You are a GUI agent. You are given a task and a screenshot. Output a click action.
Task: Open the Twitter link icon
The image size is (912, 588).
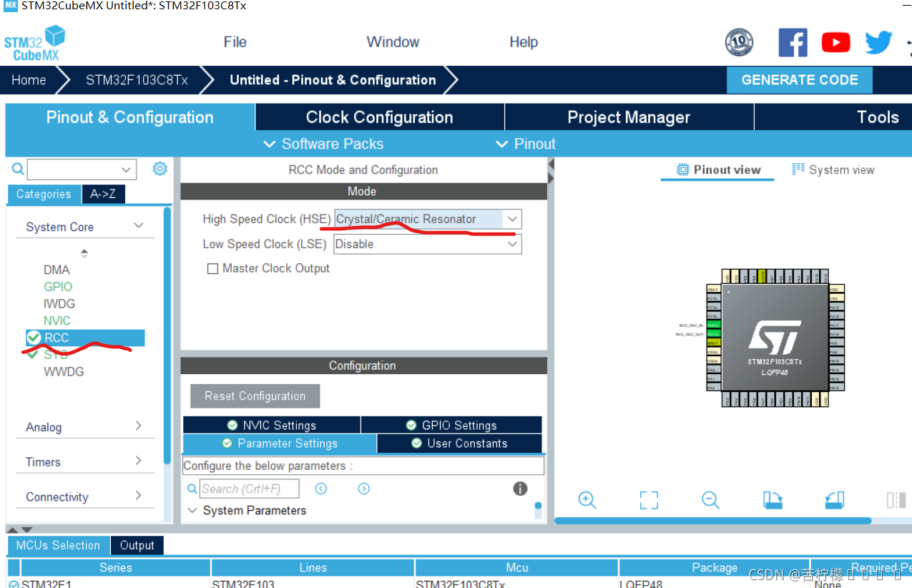pyautogui.click(x=878, y=43)
